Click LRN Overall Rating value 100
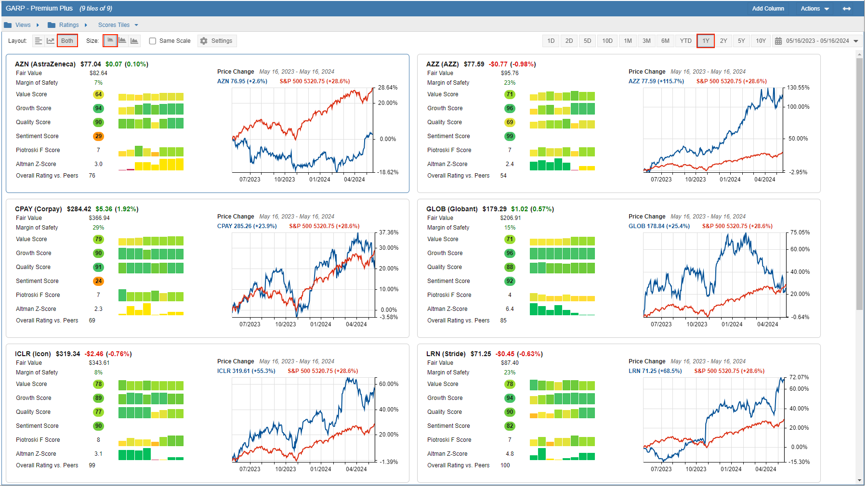 click(505, 465)
